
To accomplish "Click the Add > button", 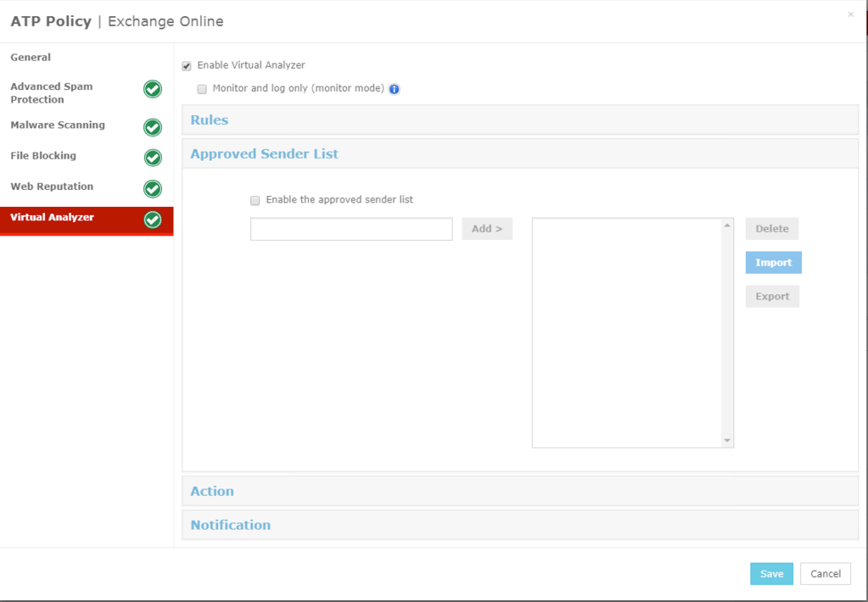I will pos(487,229).
